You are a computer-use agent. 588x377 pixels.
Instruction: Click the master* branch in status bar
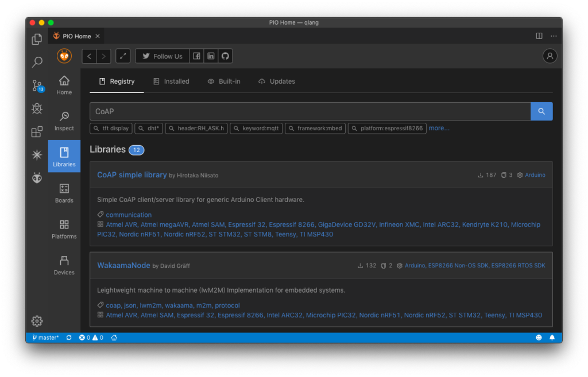[45, 337]
